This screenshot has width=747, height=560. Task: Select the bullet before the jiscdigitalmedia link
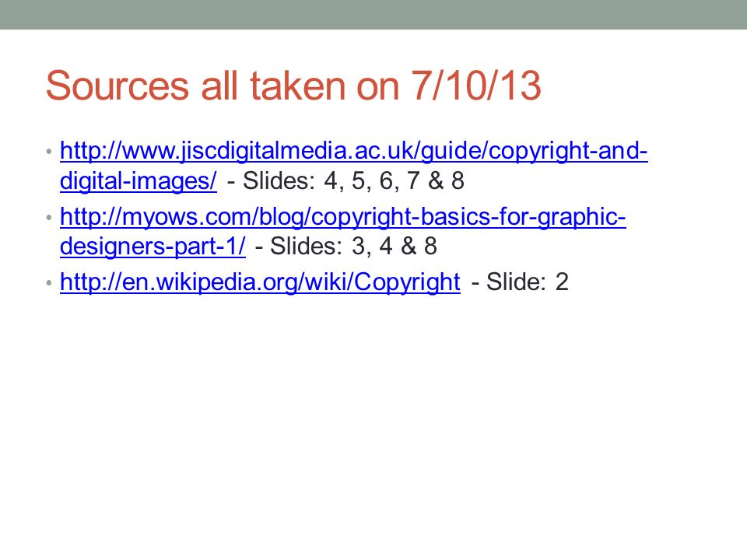click(x=49, y=152)
